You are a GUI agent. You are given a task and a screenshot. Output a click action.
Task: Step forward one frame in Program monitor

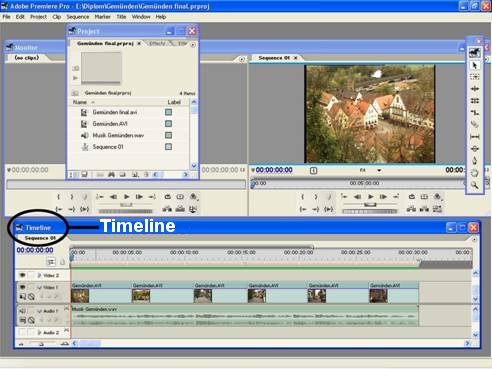coord(383,197)
